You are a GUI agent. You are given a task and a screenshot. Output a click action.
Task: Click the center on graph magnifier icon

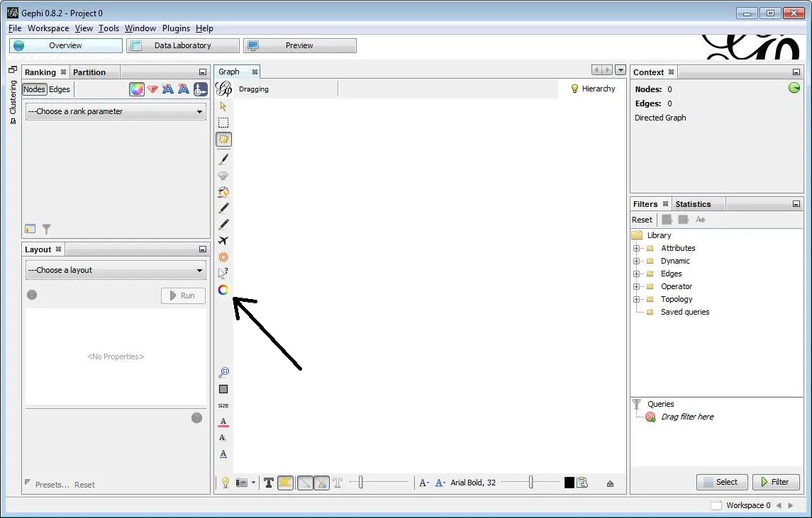pyautogui.click(x=223, y=372)
